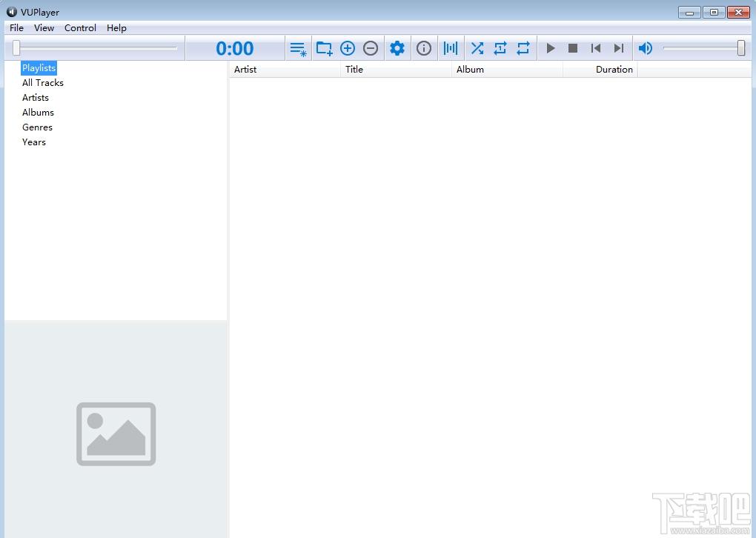The height and width of the screenshot is (538, 756).
Task: Click the volume slider handle
Action: [x=741, y=47]
